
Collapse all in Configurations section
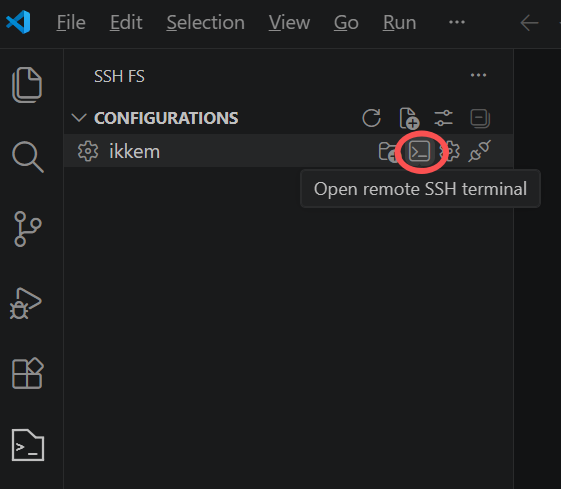[480, 118]
